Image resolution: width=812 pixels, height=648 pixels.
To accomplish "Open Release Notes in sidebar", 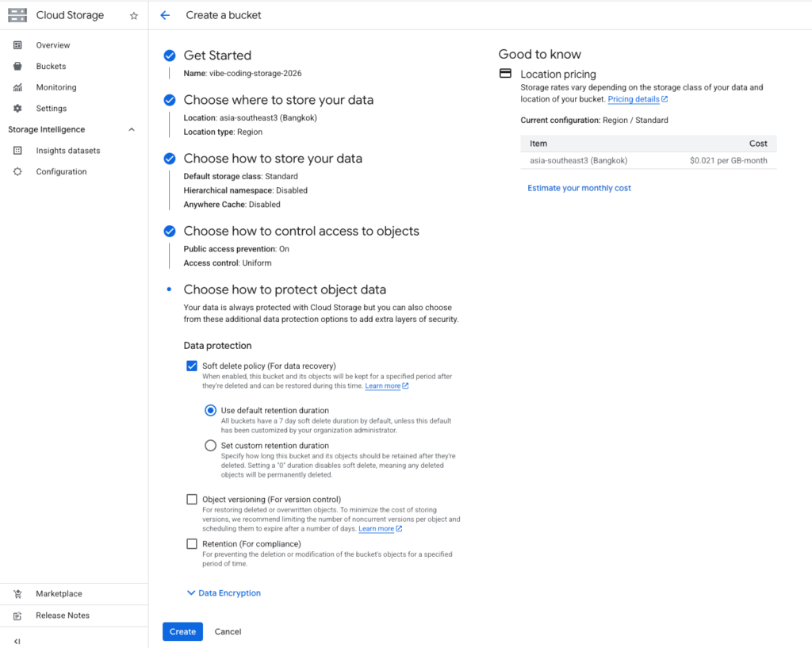I will [x=62, y=615].
